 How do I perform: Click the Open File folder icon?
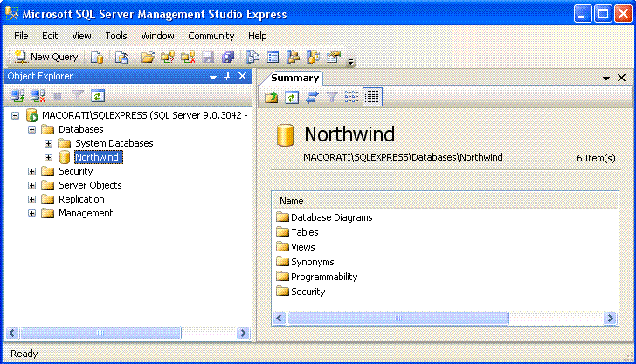(148, 57)
